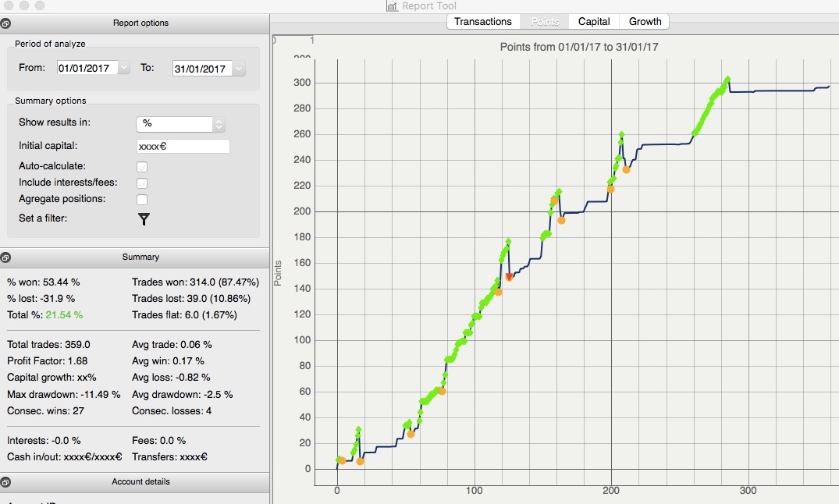Viewport: 839px width, 504px height.
Task: Edit the From date 01/01/2017 field
Action: (x=87, y=68)
